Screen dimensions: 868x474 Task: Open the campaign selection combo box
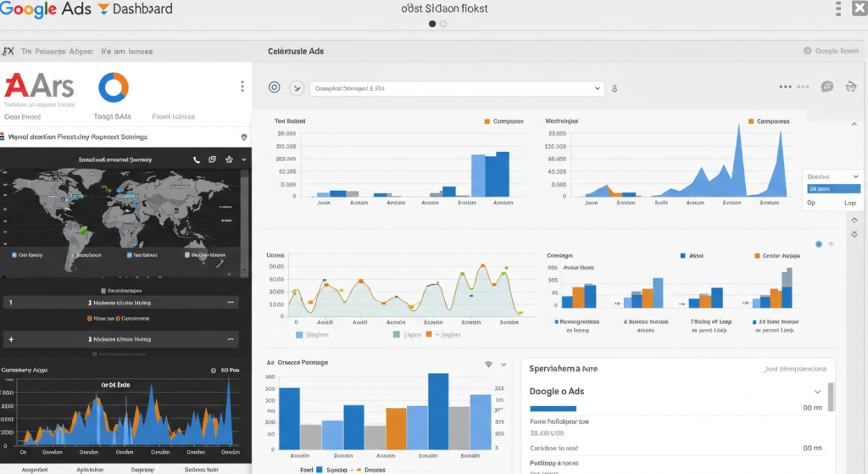click(x=457, y=88)
